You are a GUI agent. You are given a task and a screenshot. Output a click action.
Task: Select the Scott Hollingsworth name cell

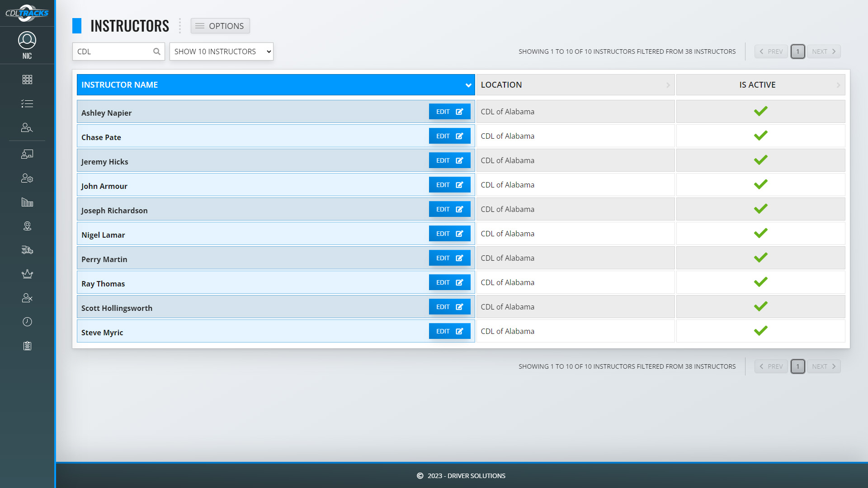pyautogui.click(x=276, y=307)
